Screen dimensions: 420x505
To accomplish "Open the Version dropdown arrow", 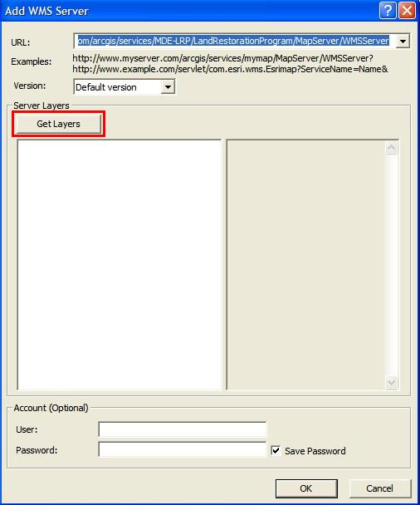I will pos(168,87).
